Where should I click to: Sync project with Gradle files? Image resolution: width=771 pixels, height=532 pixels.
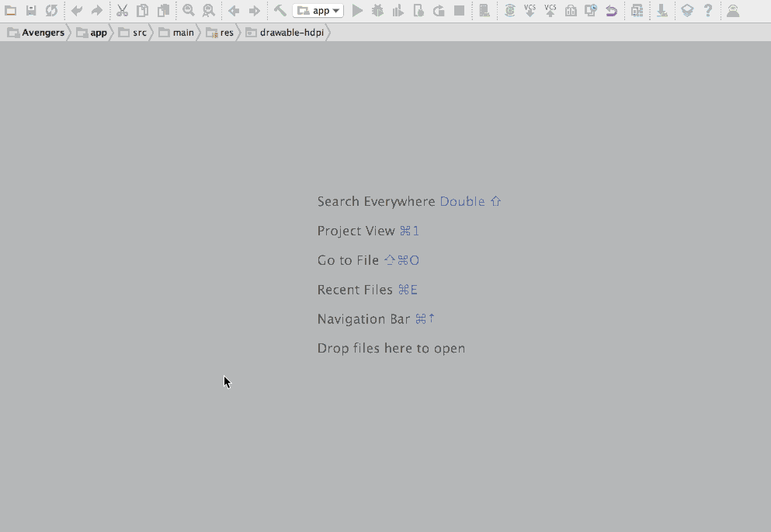click(x=509, y=10)
